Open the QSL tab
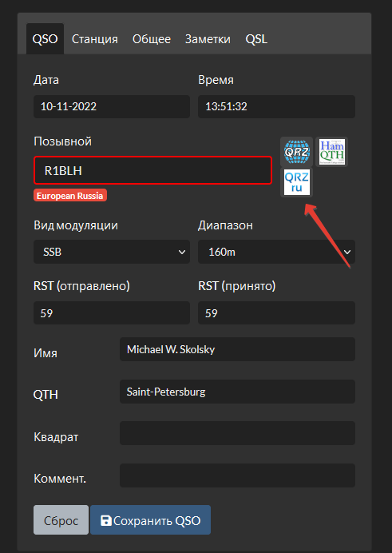Screen dimensions: 392x553 pos(256,39)
